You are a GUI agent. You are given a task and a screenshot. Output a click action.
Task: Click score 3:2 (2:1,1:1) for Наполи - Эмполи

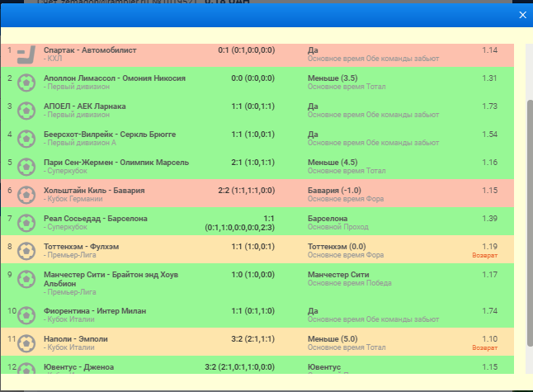pyautogui.click(x=253, y=339)
